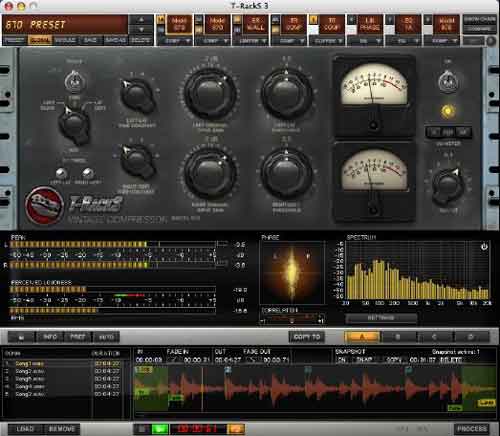Viewport: 500px width, 436px height.
Task: Step to next preset with down arrow
Action: [x=141, y=29]
